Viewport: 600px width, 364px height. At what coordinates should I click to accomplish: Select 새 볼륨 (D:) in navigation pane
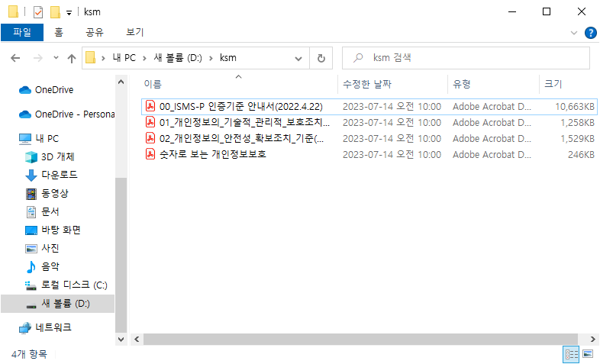coord(57,304)
